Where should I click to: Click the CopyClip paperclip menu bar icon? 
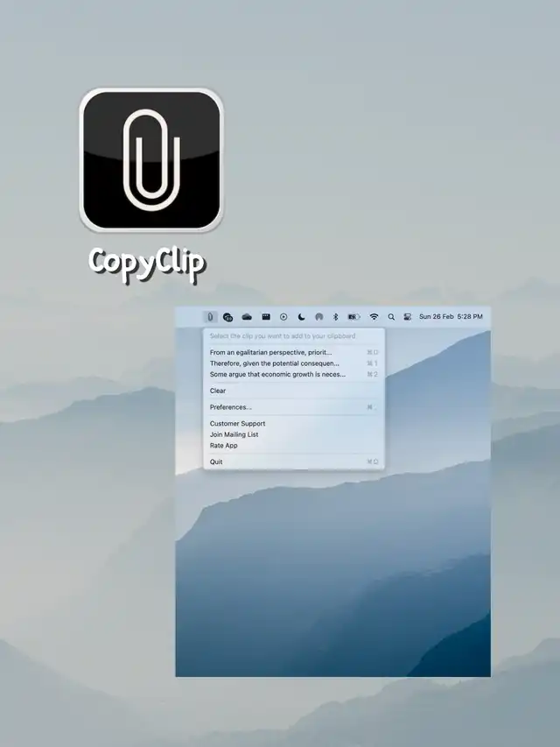click(x=210, y=316)
